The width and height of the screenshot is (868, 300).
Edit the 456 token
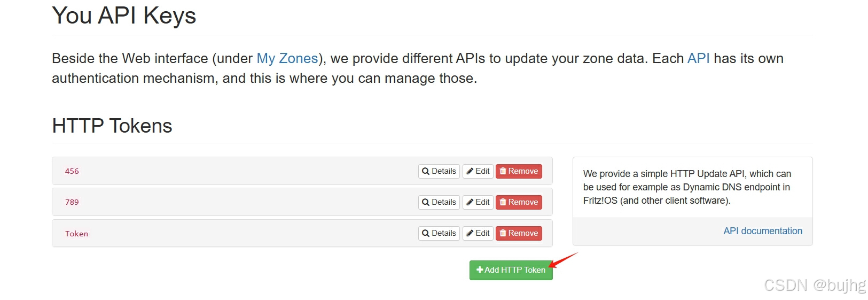click(x=478, y=171)
